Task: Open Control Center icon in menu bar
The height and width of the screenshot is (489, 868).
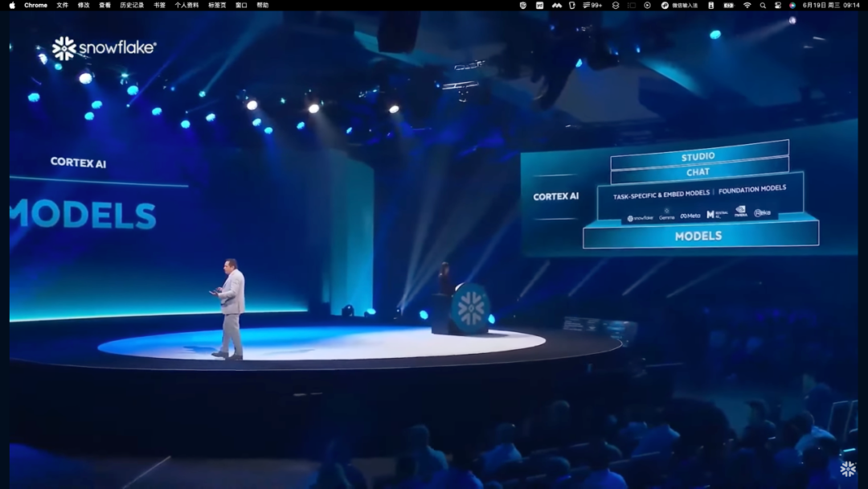Action: [778, 5]
